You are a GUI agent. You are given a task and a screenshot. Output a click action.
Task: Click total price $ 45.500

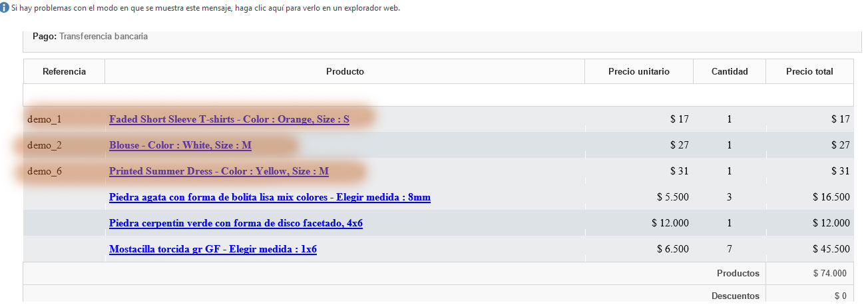(x=831, y=249)
